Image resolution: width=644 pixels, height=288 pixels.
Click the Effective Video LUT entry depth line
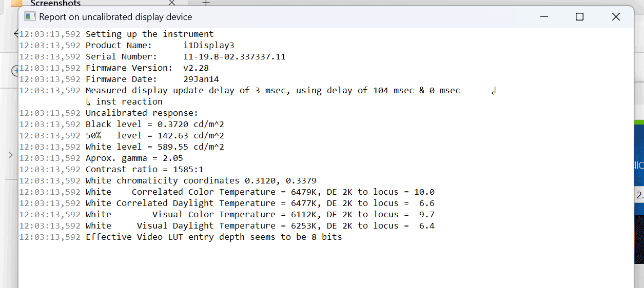coord(213,237)
